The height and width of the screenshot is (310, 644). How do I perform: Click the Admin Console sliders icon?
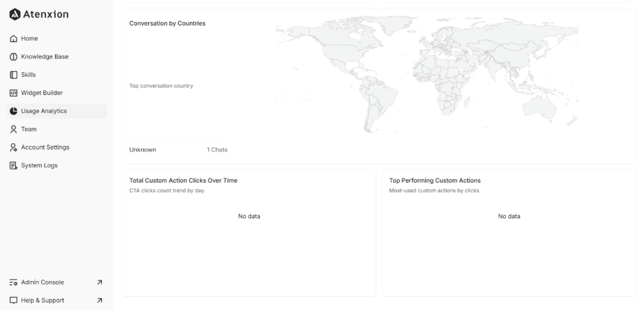(x=14, y=282)
